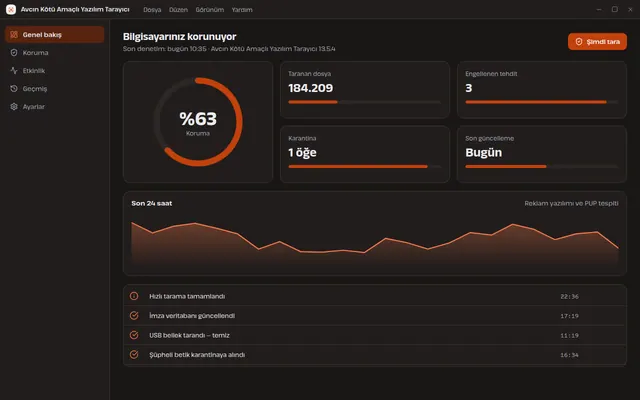The width and height of the screenshot is (640, 400).
Task: Select the Şüpheli betik karantinaya alındı entry
Action: 375,355
